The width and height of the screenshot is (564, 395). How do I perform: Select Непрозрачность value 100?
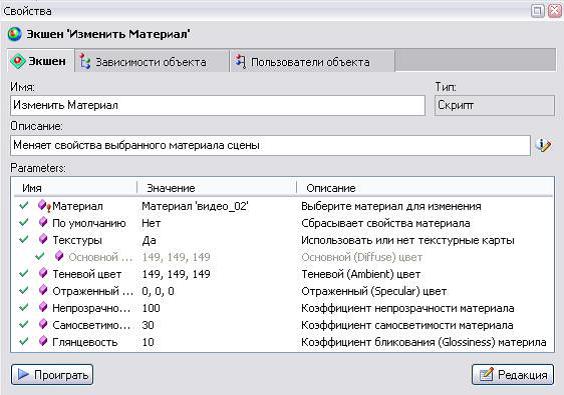pos(151,308)
